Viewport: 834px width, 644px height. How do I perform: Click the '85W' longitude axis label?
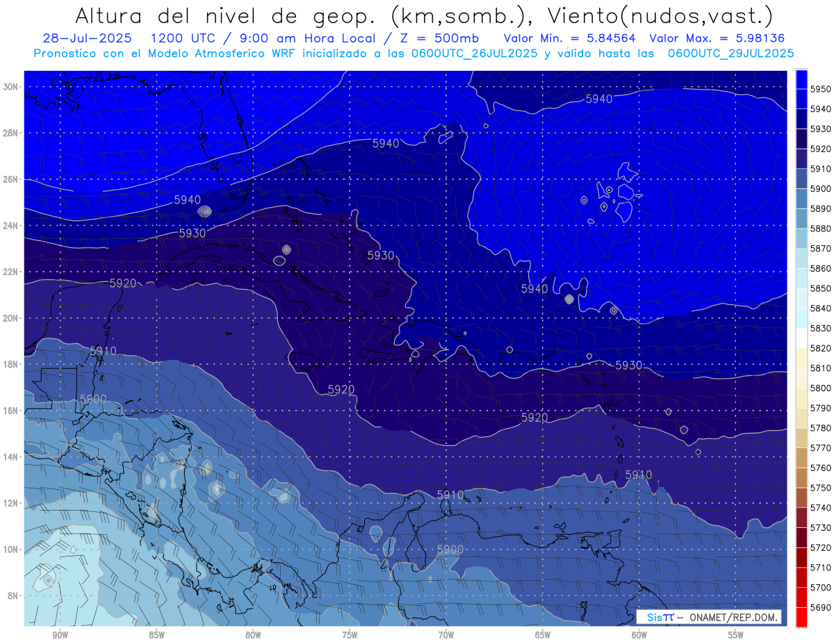tap(156, 635)
